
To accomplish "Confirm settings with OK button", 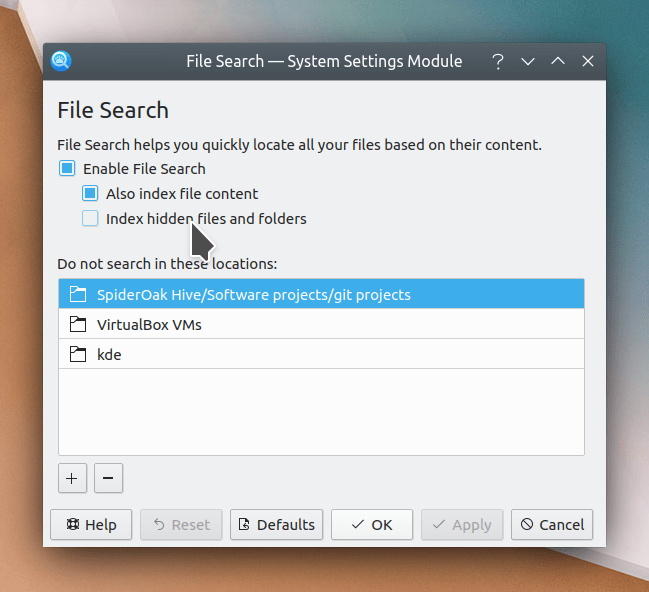I will point(371,524).
